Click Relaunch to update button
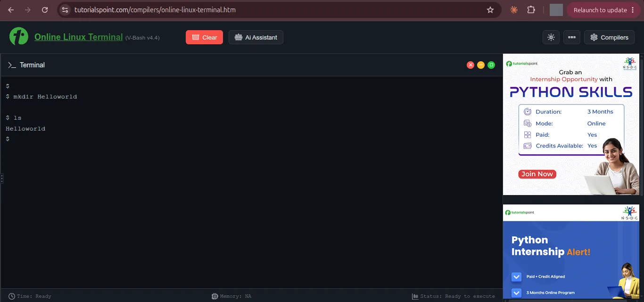The height and width of the screenshot is (302, 644). [603, 10]
